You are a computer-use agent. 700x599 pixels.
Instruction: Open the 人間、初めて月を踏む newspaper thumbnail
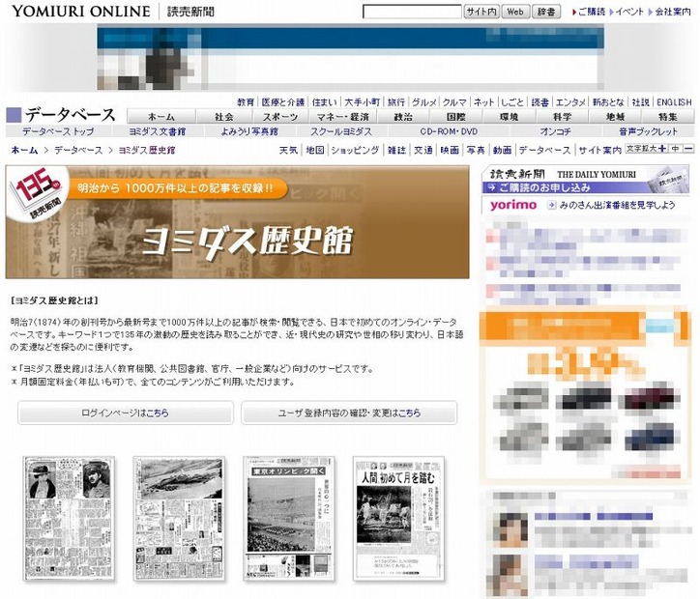(x=398, y=518)
